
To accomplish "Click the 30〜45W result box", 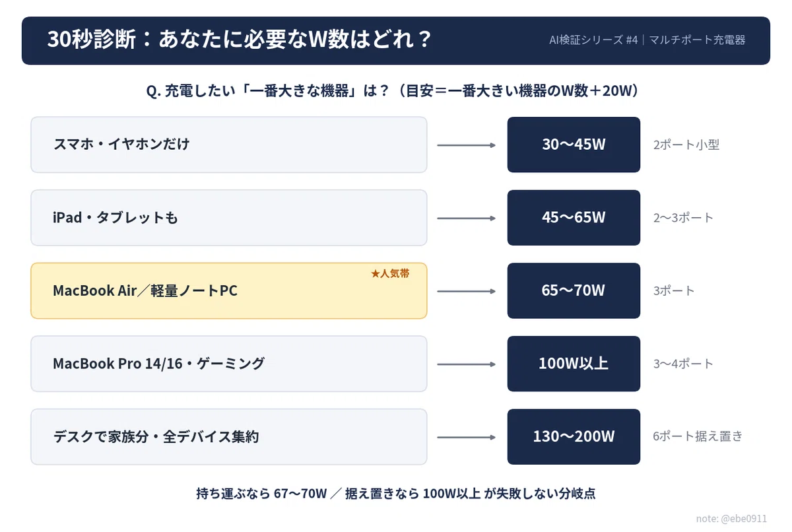I will (x=574, y=145).
